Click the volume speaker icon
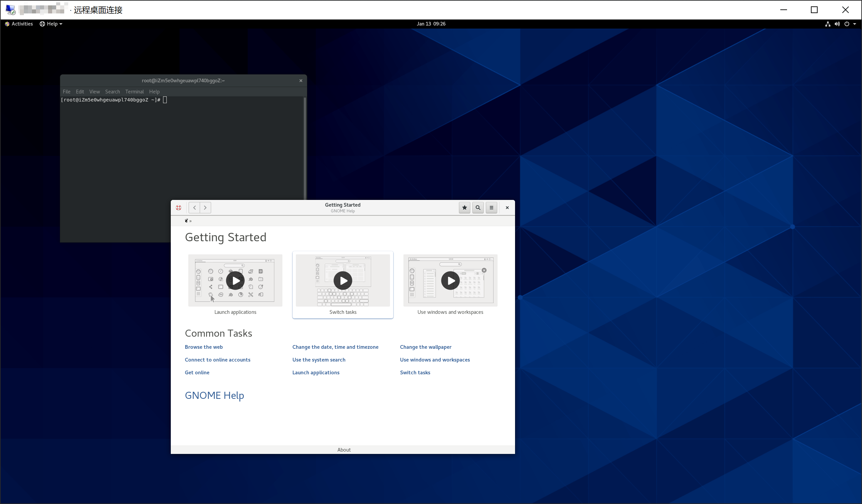 [837, 24]
